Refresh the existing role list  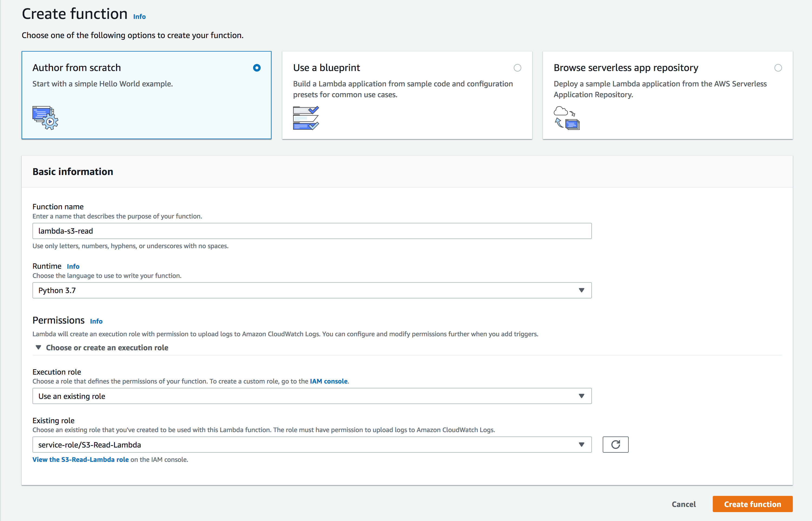click(615, 444)
